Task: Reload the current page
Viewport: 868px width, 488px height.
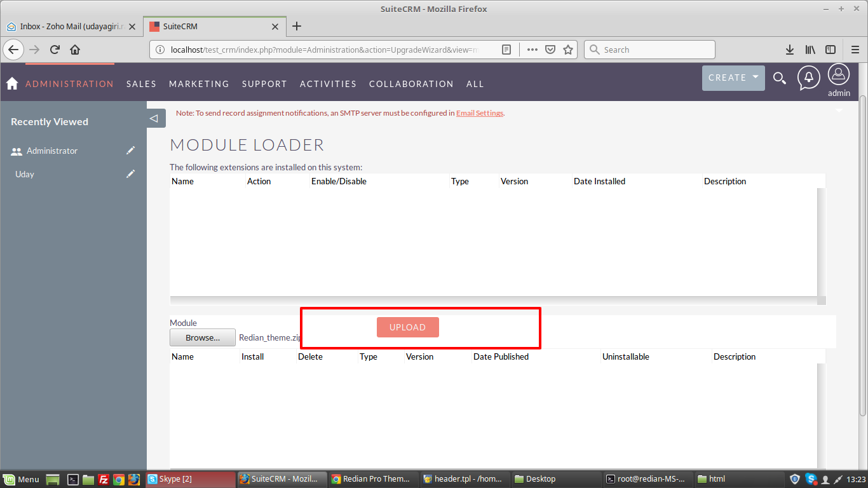Action: tap(55, 50)
